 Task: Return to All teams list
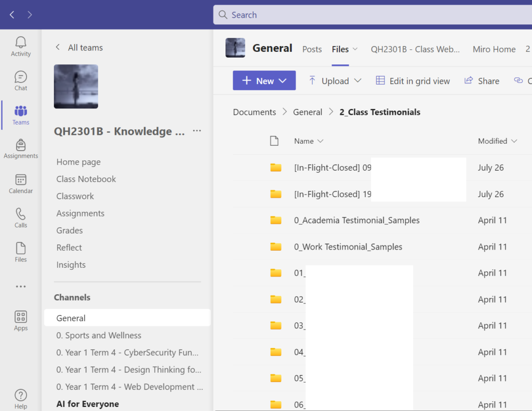point(79,47)
